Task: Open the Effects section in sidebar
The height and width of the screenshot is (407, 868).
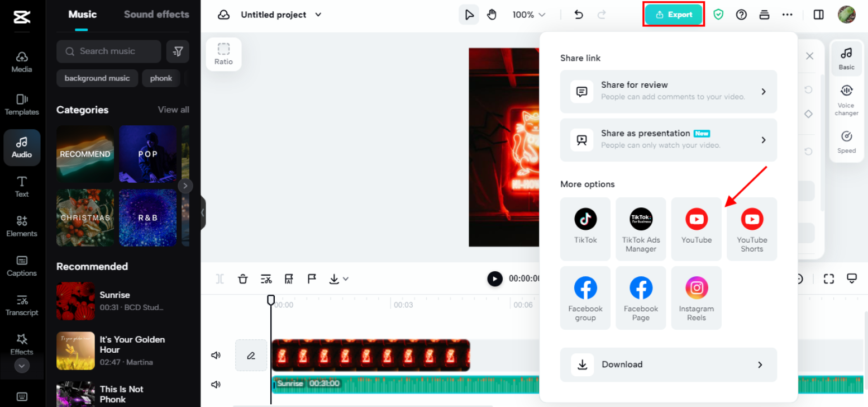Action: [22, 344]
